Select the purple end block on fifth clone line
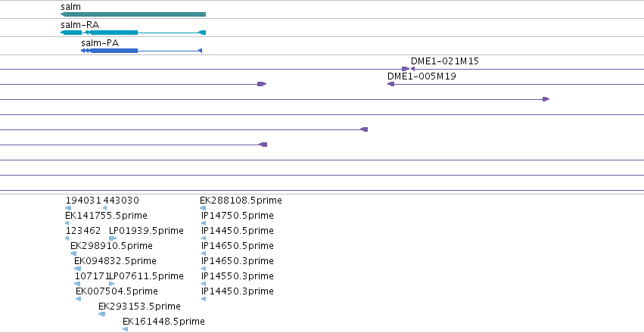 coord(364,129)
